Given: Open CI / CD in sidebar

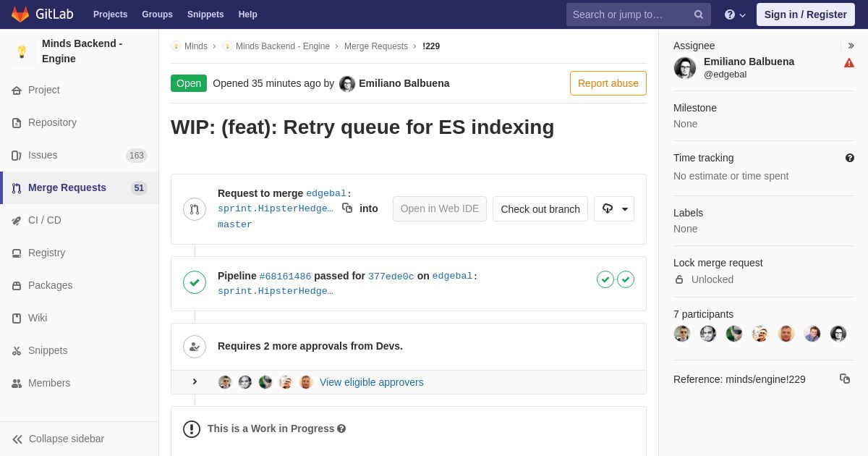Looking at the screenshot, I should click(x=80, y=220).
